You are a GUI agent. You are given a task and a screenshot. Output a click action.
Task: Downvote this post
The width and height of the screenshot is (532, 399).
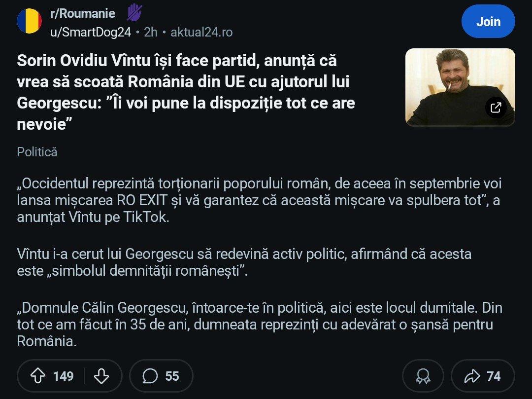click(101, 376)
